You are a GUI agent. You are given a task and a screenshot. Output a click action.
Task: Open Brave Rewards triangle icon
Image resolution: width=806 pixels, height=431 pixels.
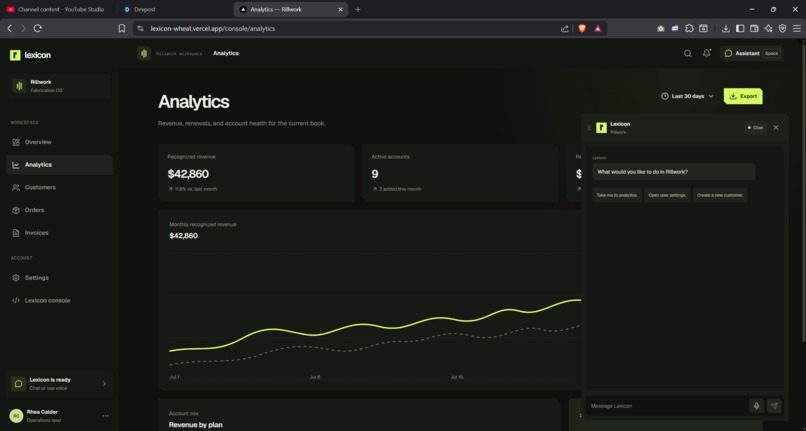[598, 29]
